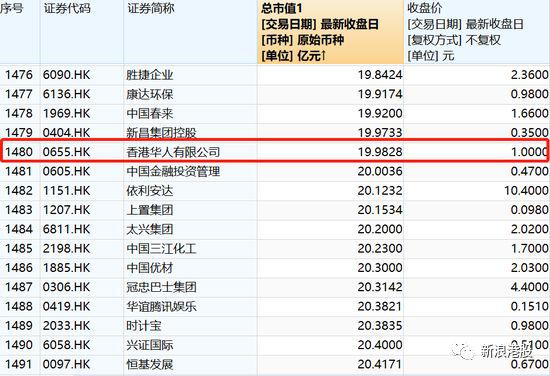Select market value cell 20.2000
This screenshot has height=376, width=550.
pyautogui.click(x=380, y=229)
